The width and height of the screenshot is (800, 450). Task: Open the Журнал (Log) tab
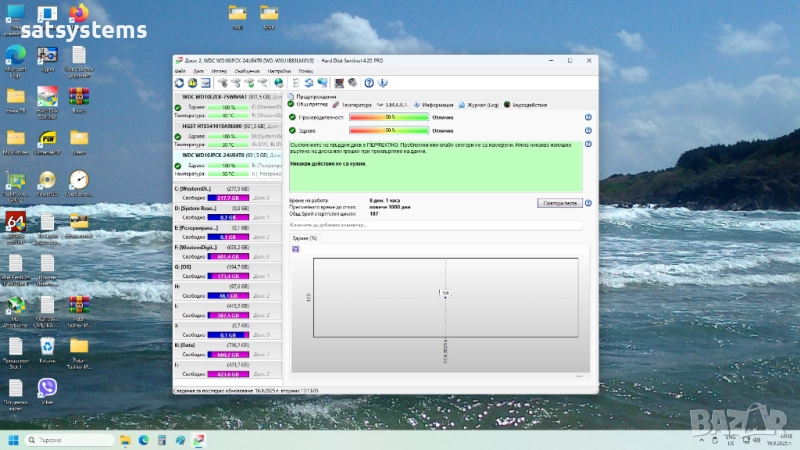tap(481, 104)
